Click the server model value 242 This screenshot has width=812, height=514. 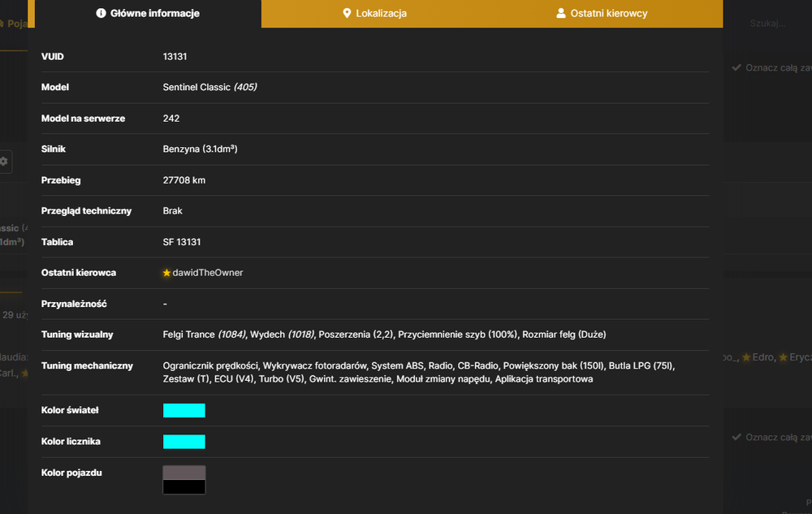(171, 119)
